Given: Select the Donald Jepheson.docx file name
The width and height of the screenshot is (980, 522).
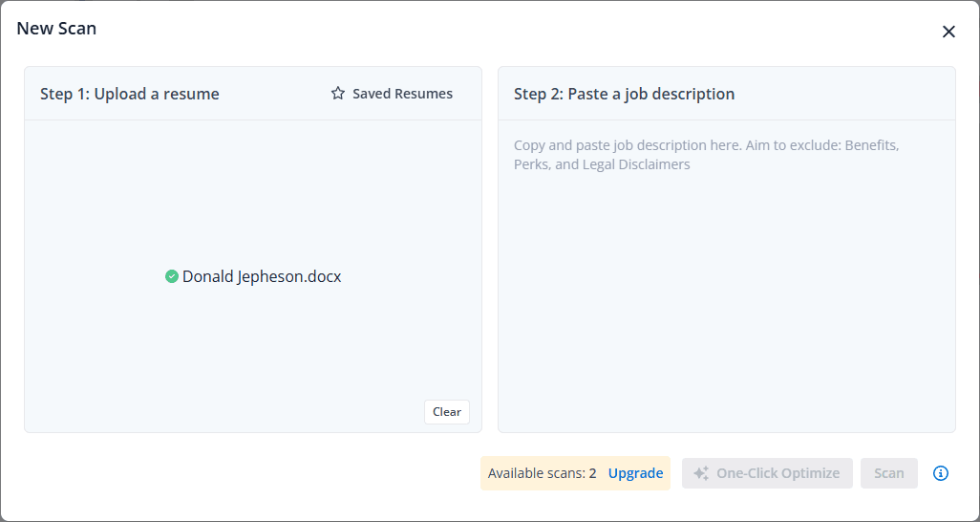Looking at the screenshot, I should click(262, 276).
